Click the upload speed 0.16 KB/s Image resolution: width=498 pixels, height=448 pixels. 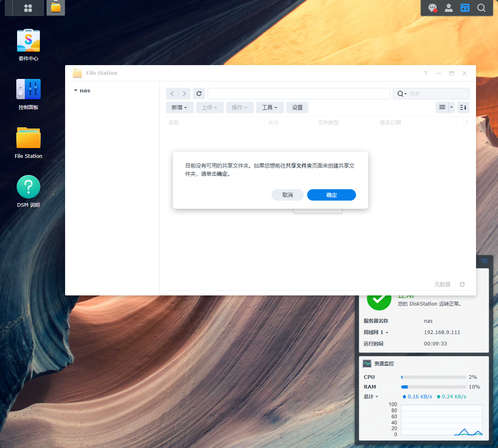tap(417, 397)
